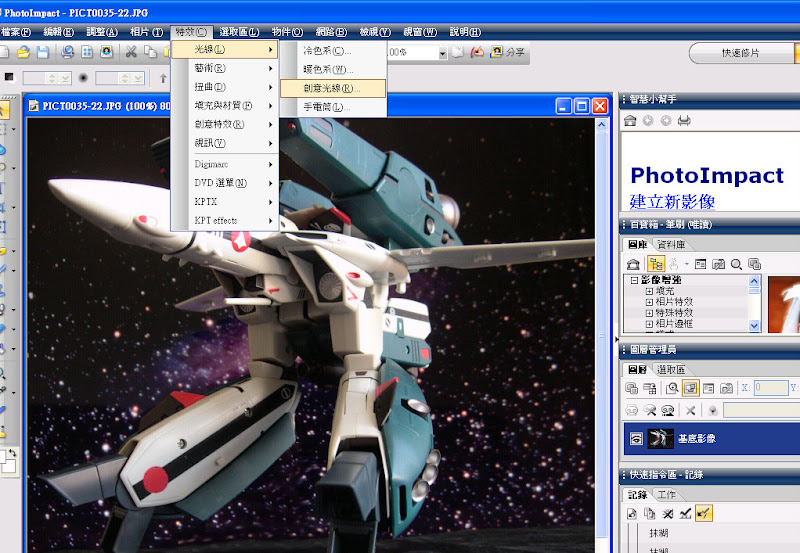Save image using the floppy disk icon
This screenshot has height=553, width=800.
tap(43, 52)
